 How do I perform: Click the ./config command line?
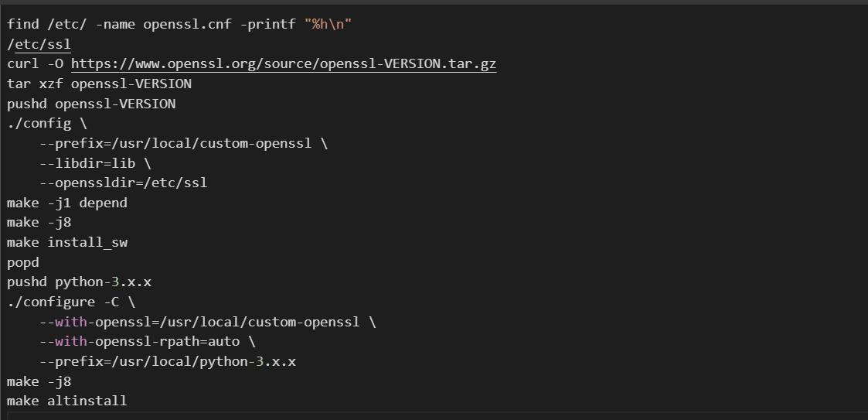(x=46, y=124)
